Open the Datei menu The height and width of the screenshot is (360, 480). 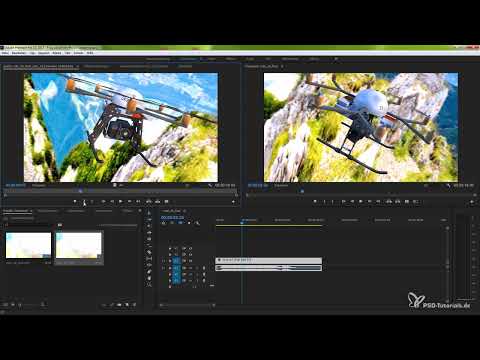5,53
